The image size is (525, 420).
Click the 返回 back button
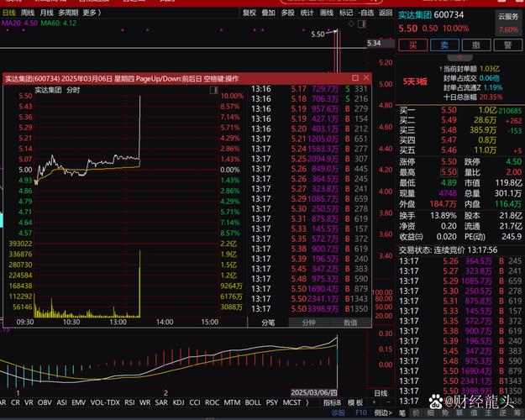tap(385, 13)
